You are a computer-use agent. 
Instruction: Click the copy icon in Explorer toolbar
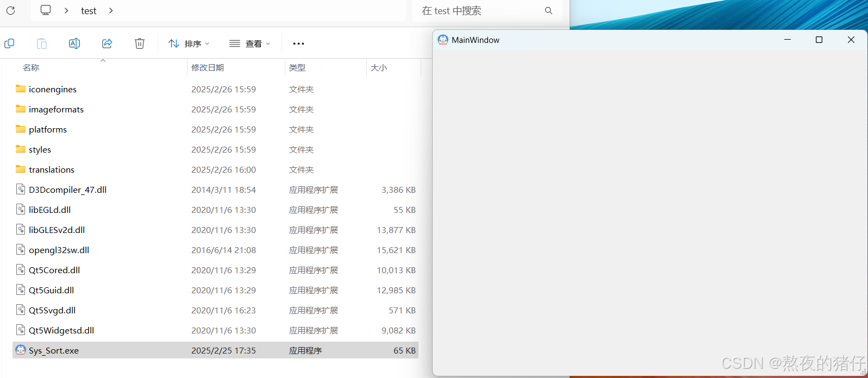coord(9,43)
